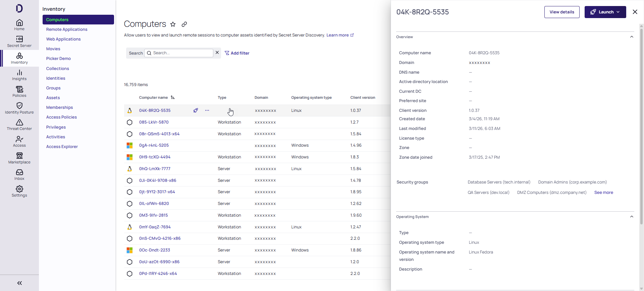Sort by the Computer name column header
The image size is (644, 291).
tap(153, 98)
